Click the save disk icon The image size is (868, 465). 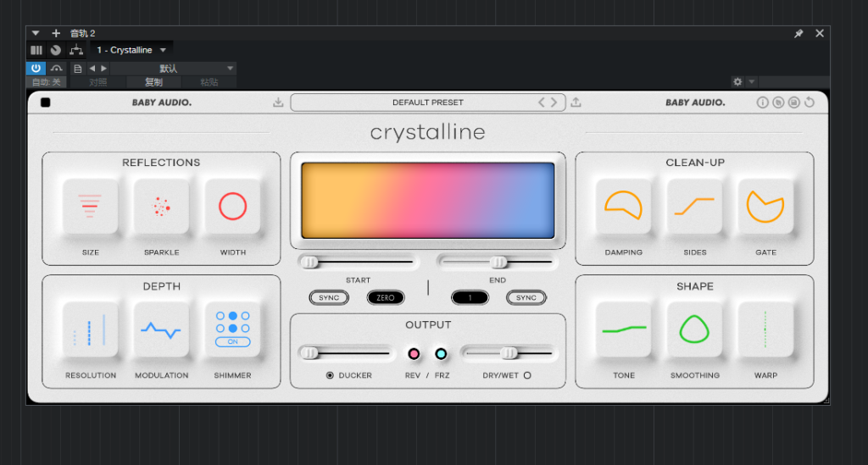click(x=793, y=102)
